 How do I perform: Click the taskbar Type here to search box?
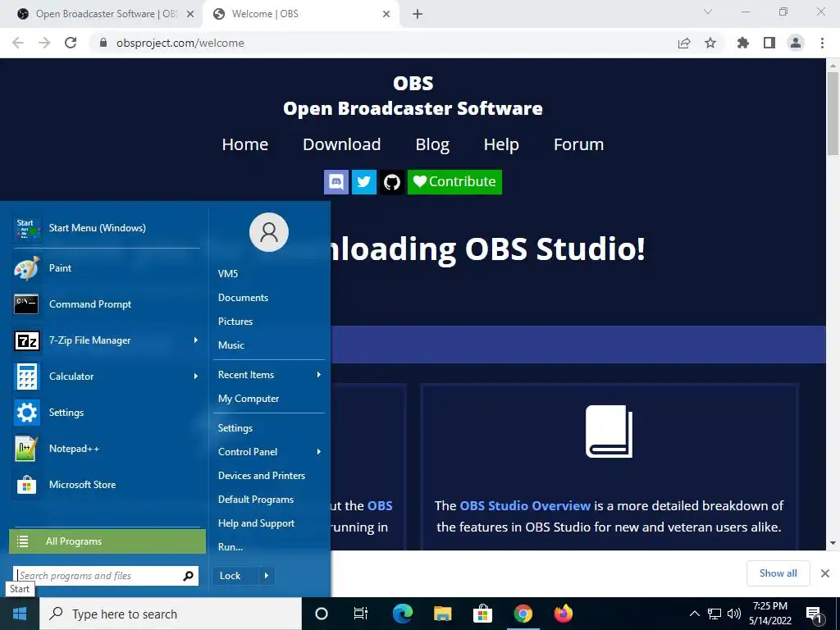pos(171,614)
